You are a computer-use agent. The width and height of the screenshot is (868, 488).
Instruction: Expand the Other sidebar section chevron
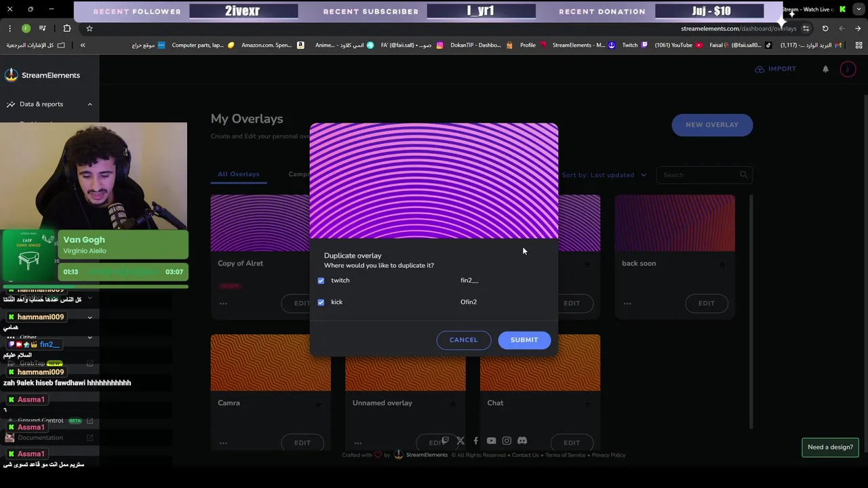pyautogui.click(x=90, y=338)
